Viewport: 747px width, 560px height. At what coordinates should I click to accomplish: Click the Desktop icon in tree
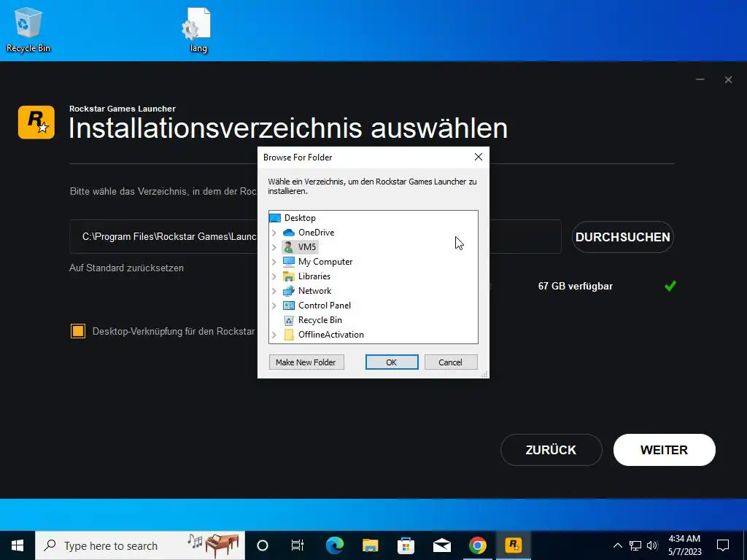point(275,218)
